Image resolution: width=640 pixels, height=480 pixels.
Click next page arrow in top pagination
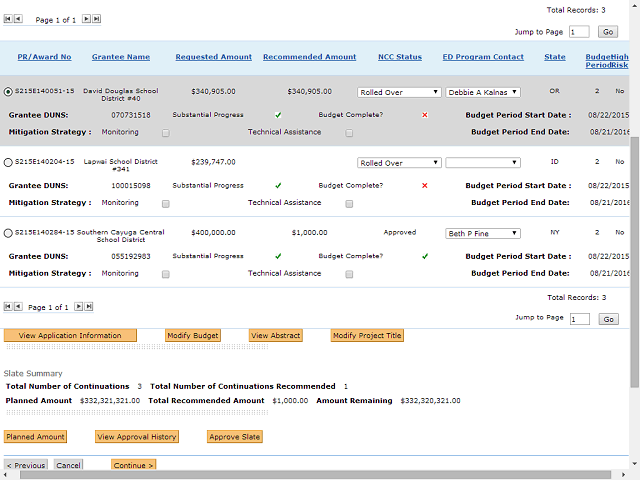[x=86, y=19]
